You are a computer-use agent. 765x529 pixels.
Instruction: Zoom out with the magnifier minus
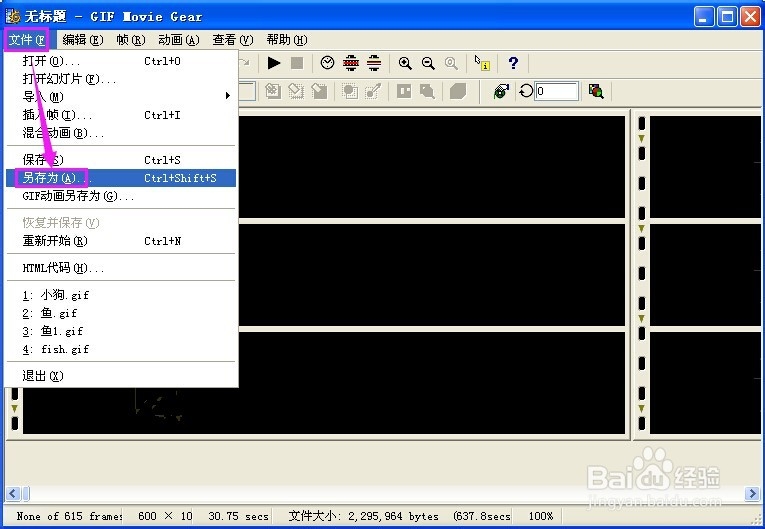428,63
